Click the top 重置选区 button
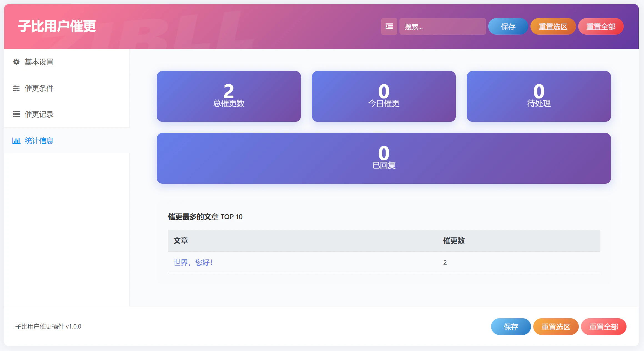 553,26
